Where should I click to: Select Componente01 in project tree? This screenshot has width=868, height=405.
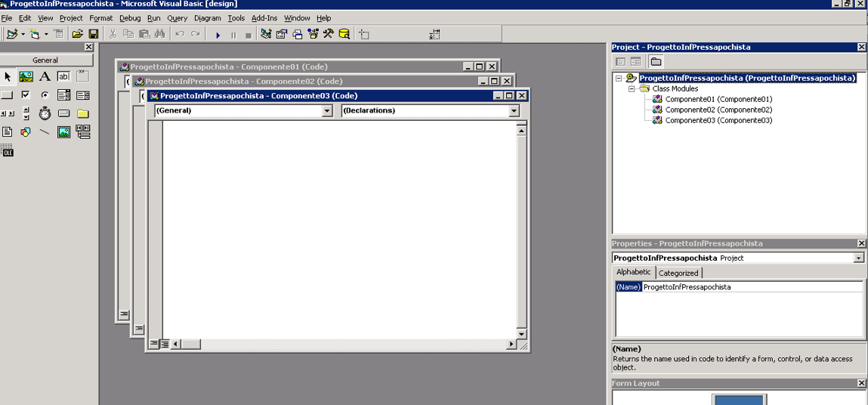[x=718, y=99]
